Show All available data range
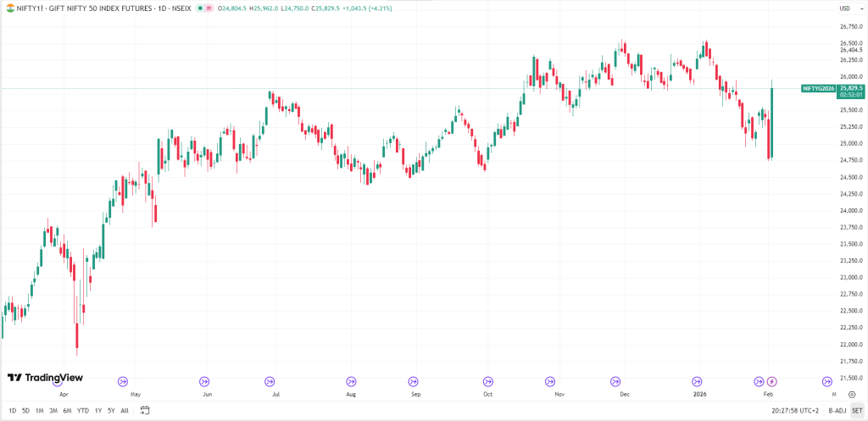 pos(125,411)
